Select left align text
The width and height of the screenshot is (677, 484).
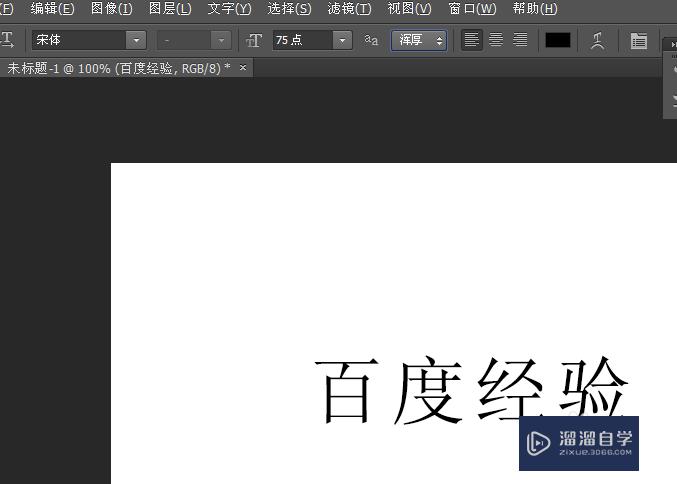[x=471, y=40]
